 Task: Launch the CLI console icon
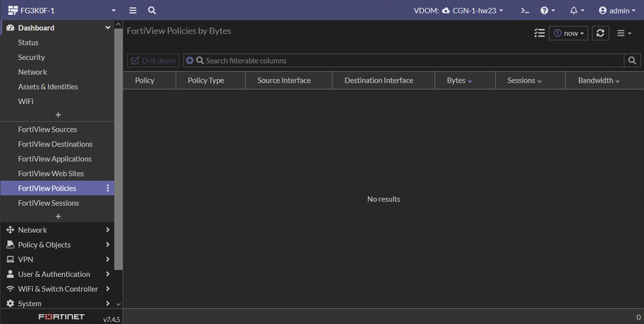coord(525,11)
